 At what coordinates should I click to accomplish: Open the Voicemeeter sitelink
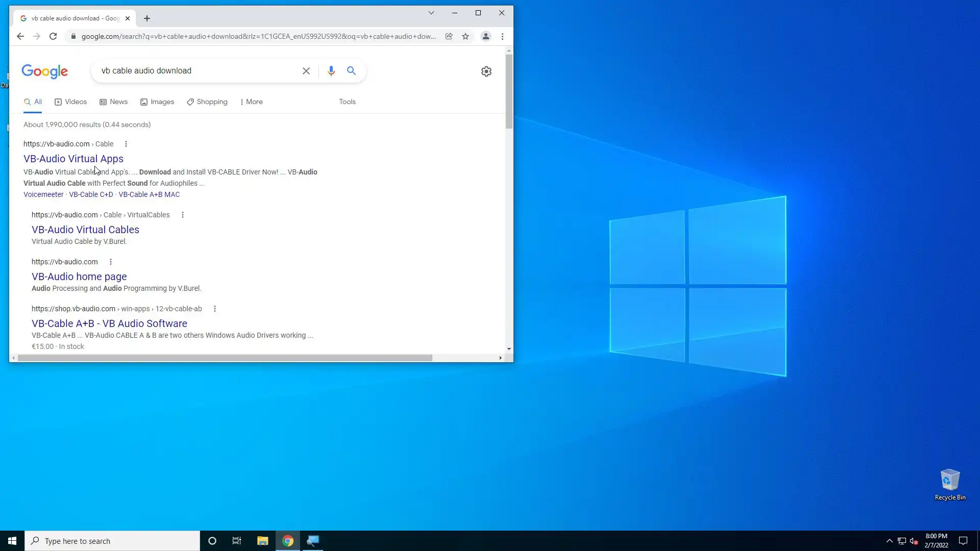coord(43,194)
